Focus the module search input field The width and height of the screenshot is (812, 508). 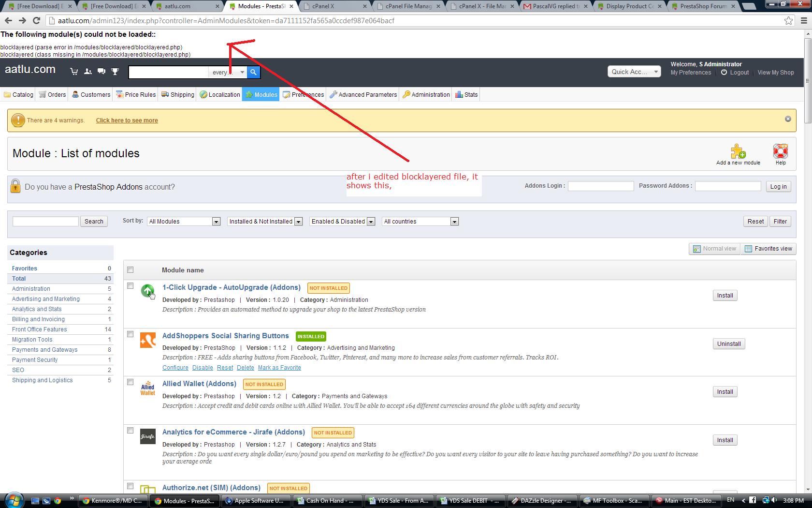(45, 221)
